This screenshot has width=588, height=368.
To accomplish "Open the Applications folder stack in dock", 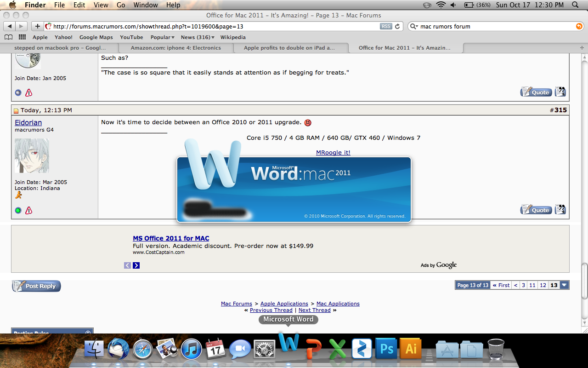I will (x=447, y=350).
